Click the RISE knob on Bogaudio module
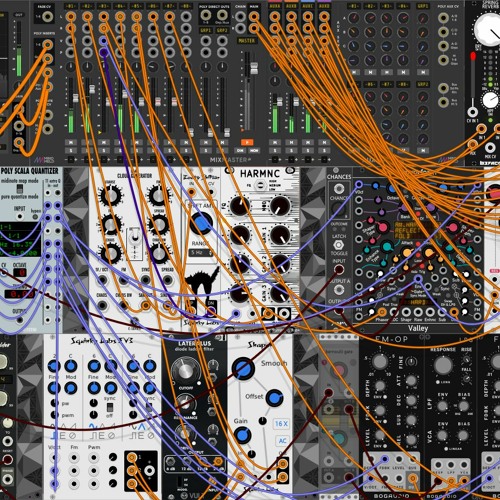The height and width of the screenshot is (500, 500). coord(466,360)
